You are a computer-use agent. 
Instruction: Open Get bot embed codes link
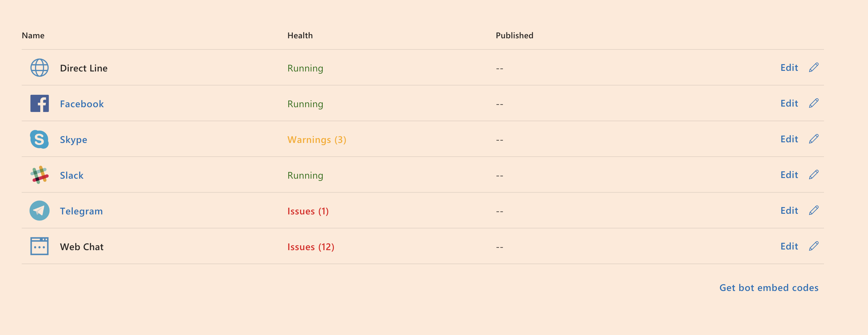pyautogui.click(x=769, y=287)
